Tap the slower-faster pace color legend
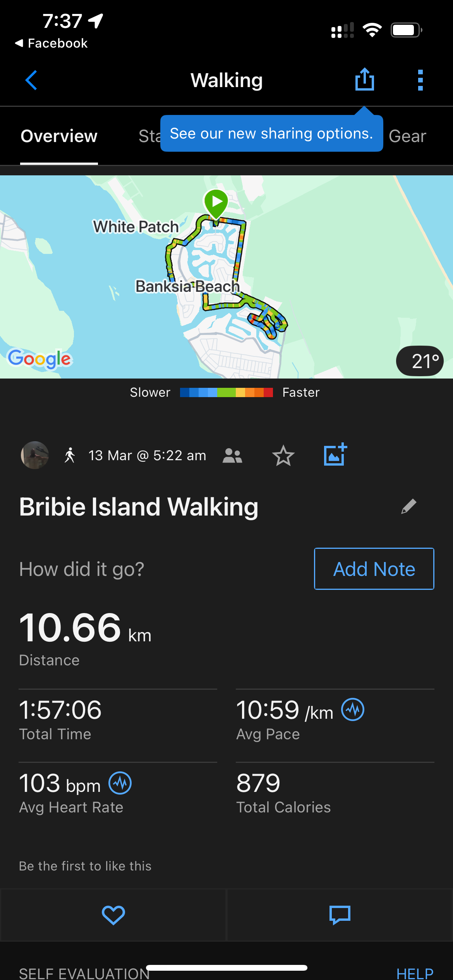Viewport: 453px width, 980px height. click(226, 392)
